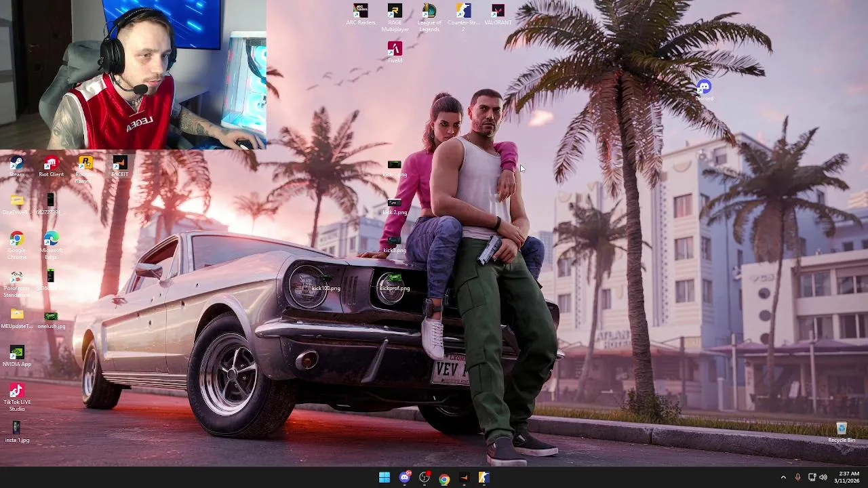The width and height of the screenshot is (868, 488).
Task: Select the FACEIT desktop shortcut
Action: pos(119,167)
